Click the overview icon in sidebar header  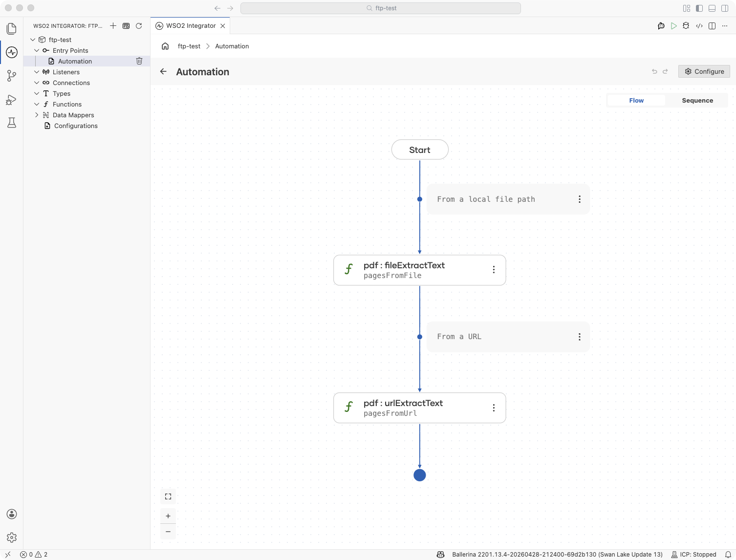126,26
